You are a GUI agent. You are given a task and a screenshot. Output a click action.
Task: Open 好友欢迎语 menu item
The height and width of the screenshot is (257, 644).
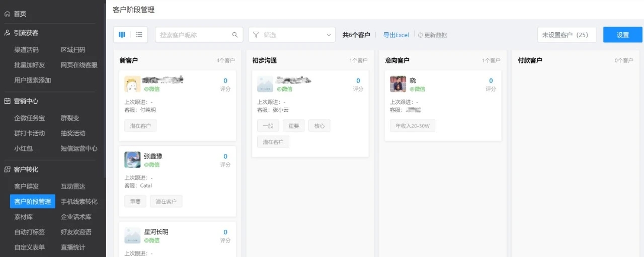pyautogui.click(x=76, y=232)
